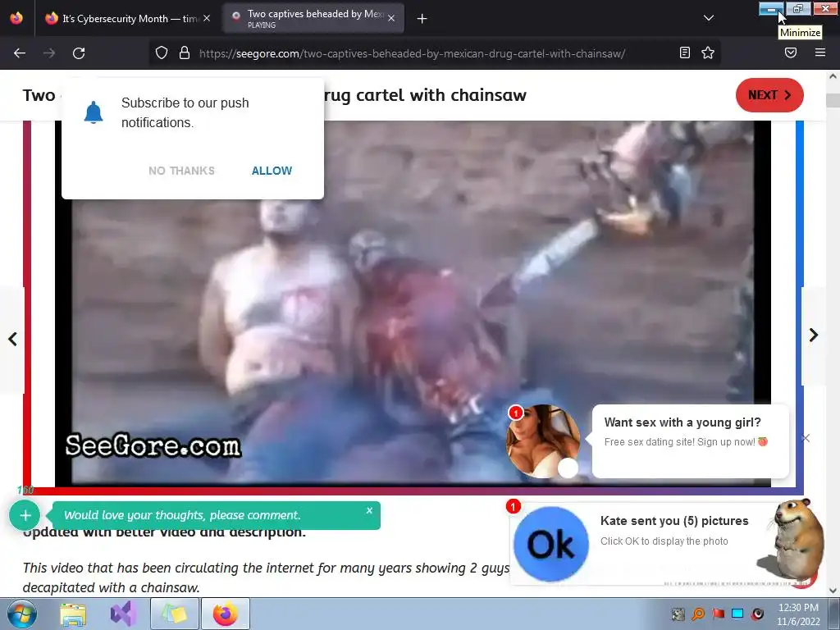The height and width of the screenshot is (630, 840).
Task: Click 'Would love your thoughts' comment prompt
Action: (x=182, y=515)
